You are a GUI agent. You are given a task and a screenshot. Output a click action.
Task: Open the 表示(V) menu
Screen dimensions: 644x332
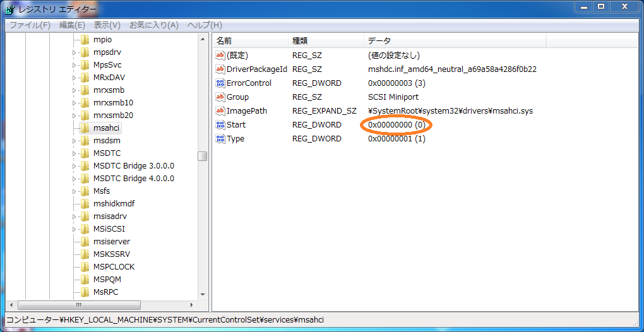[x=107, y=25]
